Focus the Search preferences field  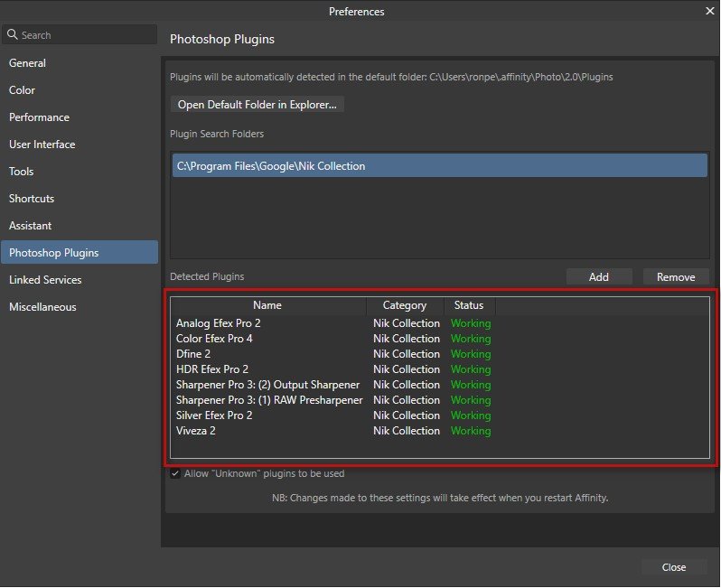click(80, 35)
